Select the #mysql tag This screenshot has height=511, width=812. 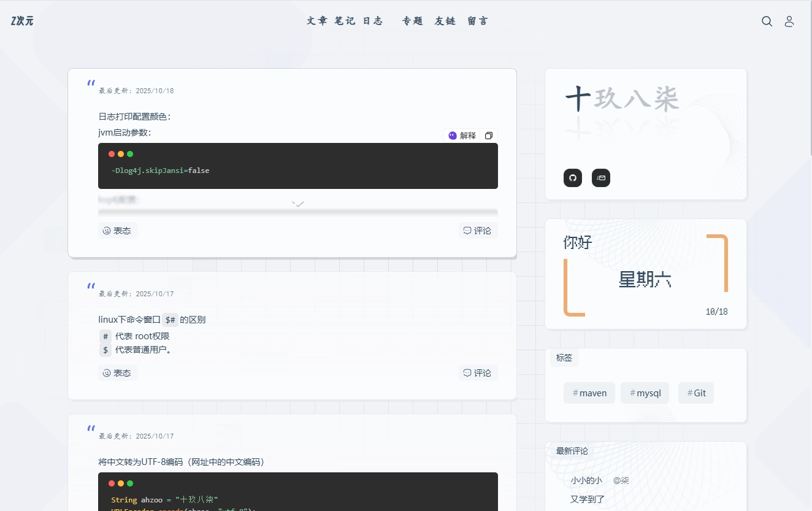[x=645, y=393]
